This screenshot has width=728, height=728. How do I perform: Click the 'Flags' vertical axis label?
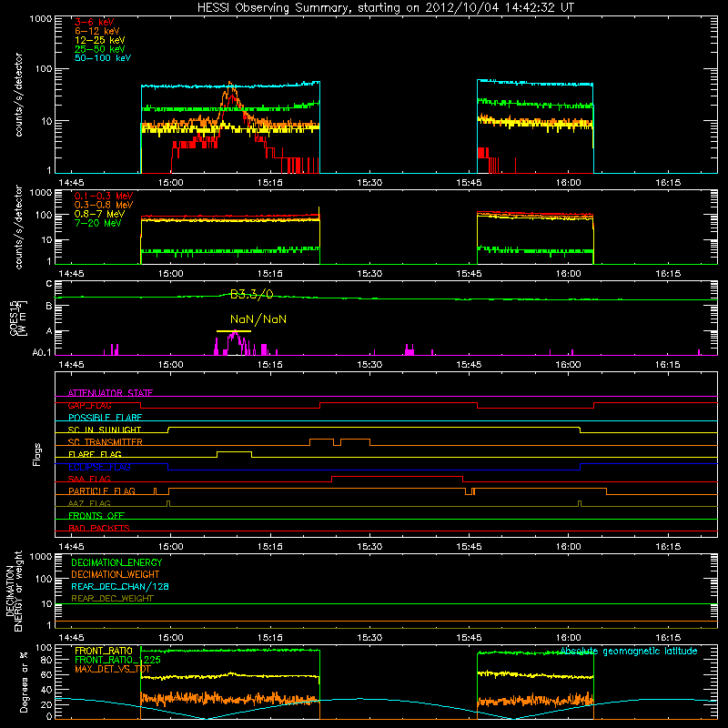[37, 454]
